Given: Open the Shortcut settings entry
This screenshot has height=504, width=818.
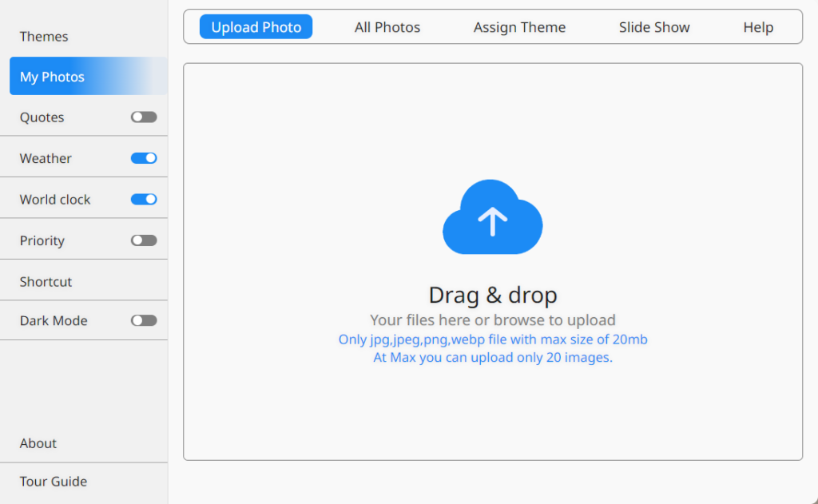Looking at the screenshot, I should [x=46, y=282].
